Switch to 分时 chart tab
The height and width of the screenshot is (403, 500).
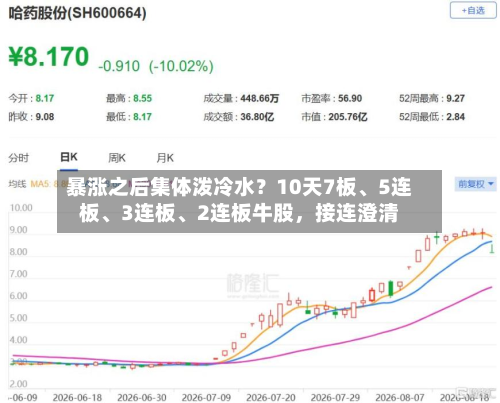coord(18,158)
